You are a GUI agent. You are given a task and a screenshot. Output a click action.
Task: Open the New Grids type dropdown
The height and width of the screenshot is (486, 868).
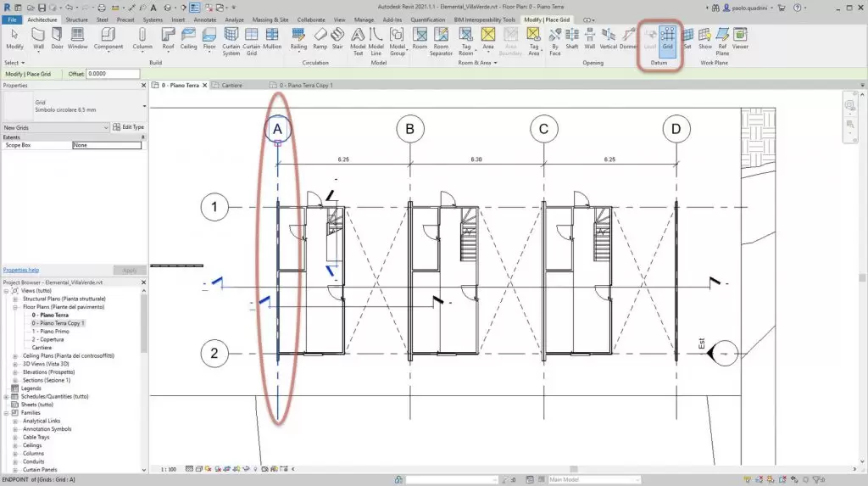pyautogui.click(x=105, y=127)
